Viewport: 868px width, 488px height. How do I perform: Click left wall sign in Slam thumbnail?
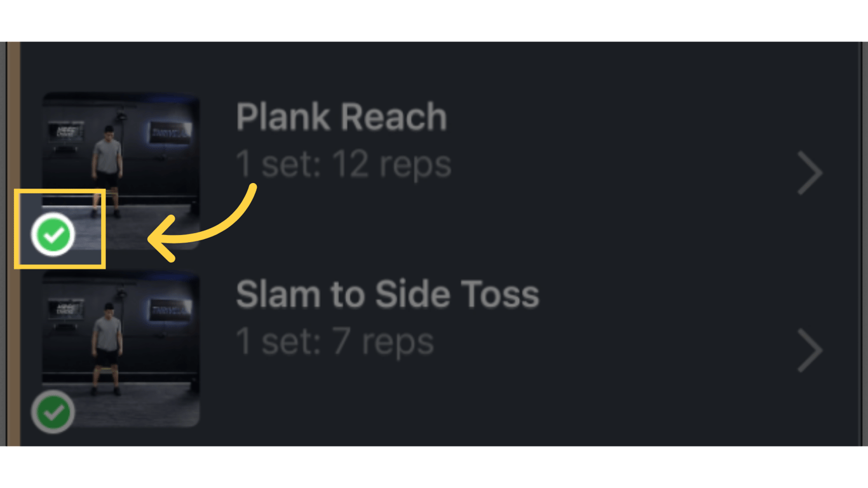pos(65,309)
